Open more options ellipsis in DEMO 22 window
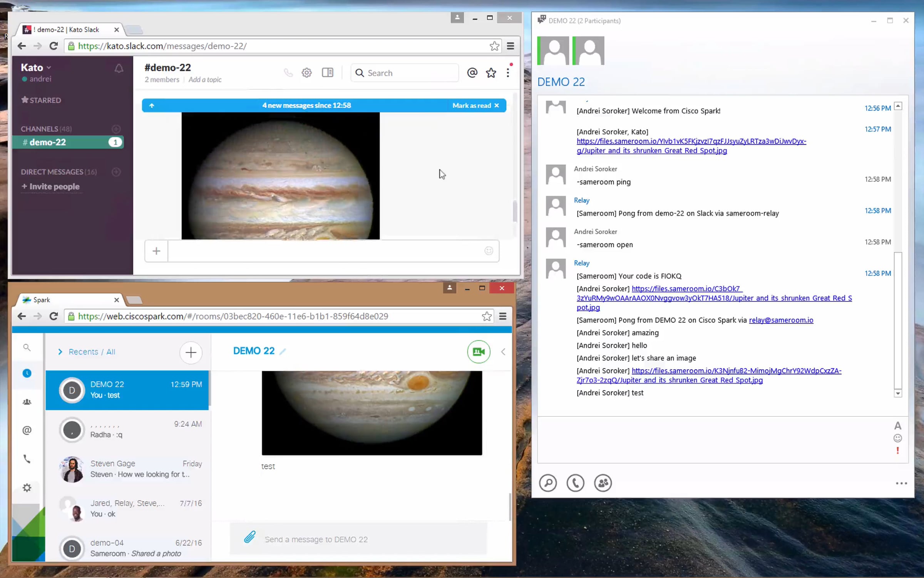 (901, 484)
